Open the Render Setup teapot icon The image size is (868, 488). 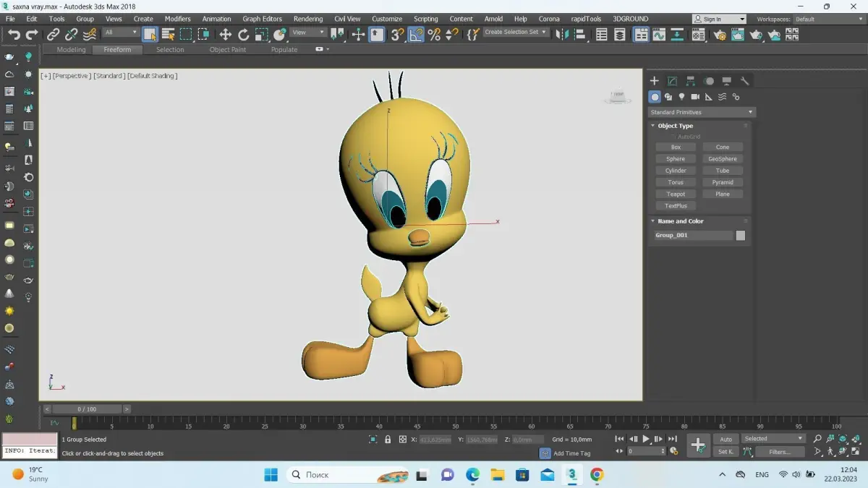(720, 34)
